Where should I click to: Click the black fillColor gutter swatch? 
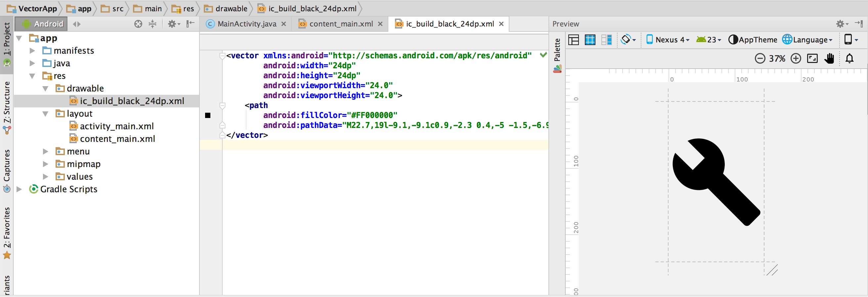208,115
